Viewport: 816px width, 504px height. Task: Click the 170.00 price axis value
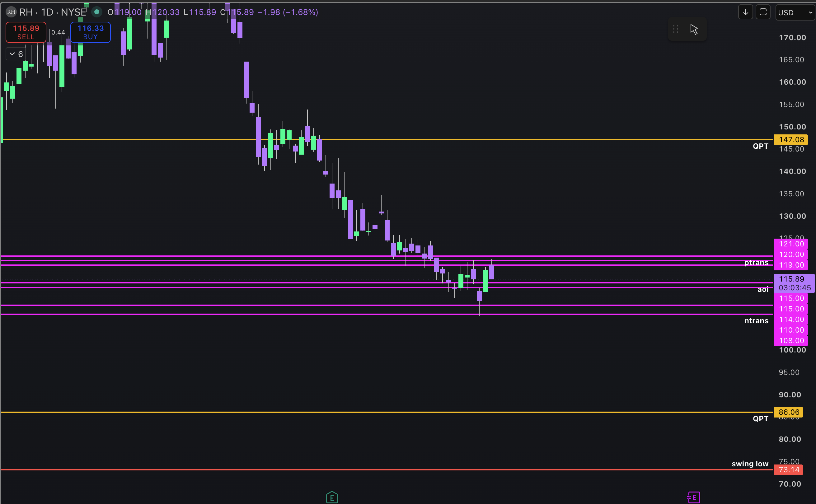[792, 38]
